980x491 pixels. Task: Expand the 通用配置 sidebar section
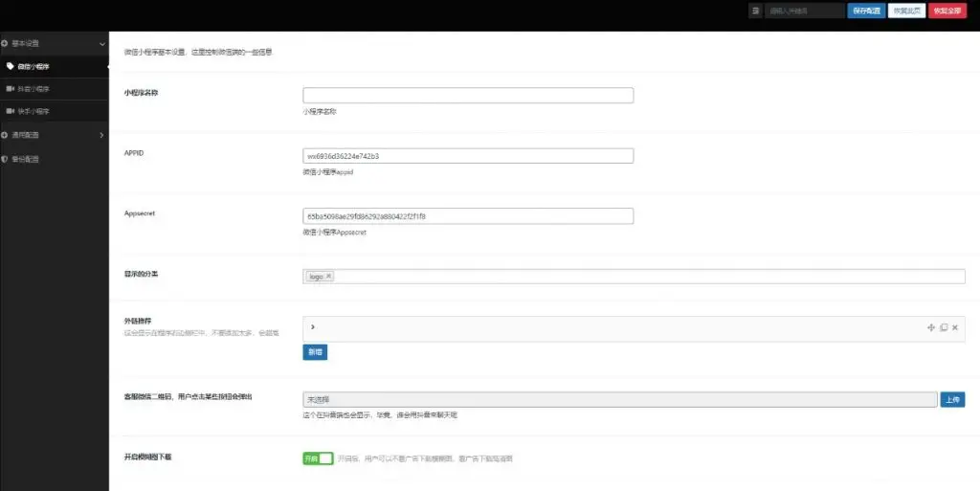click(x=101, y=135)
